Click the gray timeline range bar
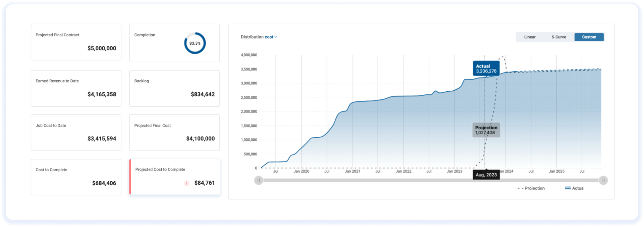Image resolution: width=644 pixels, height=227 pixels. tap(431, 180)
